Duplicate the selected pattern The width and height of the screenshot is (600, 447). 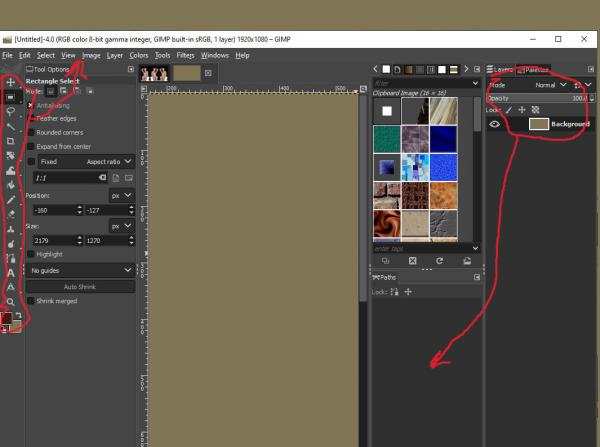point(385,261)
